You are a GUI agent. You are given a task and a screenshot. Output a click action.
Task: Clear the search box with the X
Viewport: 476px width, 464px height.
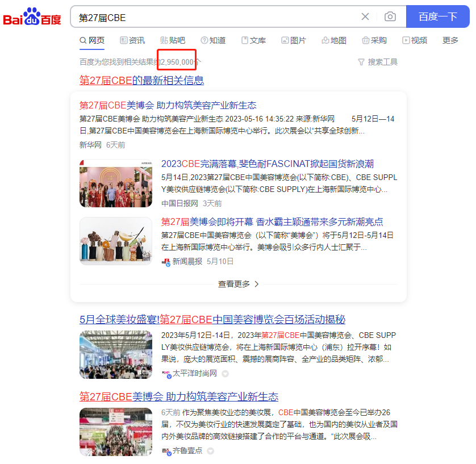[x=365, y=16]
